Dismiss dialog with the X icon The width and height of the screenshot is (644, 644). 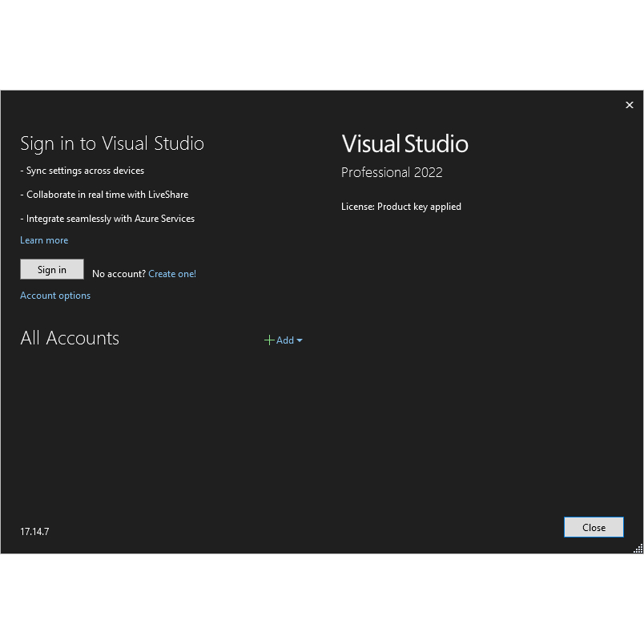click(630, 105)
